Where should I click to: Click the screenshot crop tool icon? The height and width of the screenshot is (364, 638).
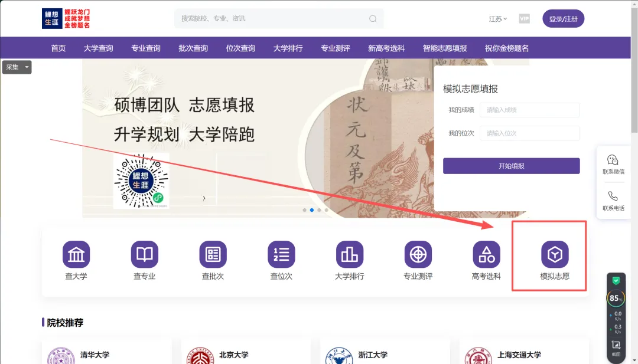click(x=616, y=345)
